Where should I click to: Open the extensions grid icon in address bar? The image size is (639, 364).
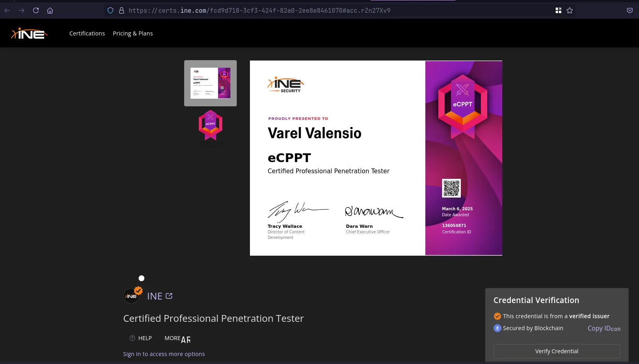[558, 10]
